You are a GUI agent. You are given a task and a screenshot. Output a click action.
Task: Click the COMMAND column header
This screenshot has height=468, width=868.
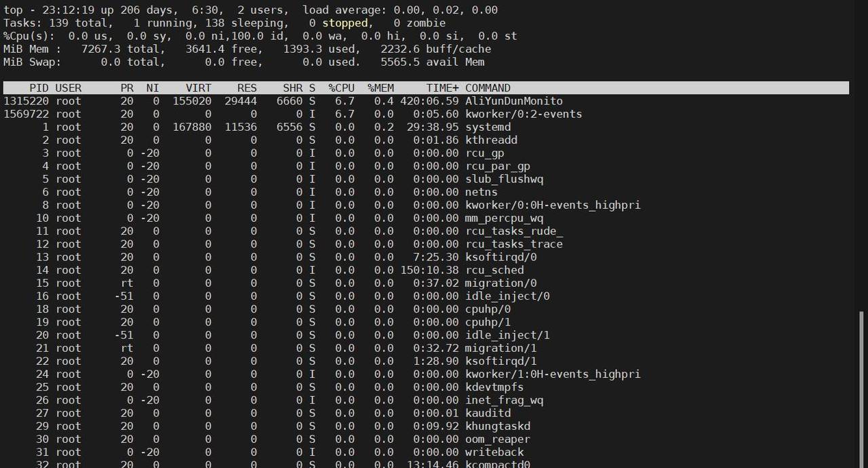tap(490, 87)
